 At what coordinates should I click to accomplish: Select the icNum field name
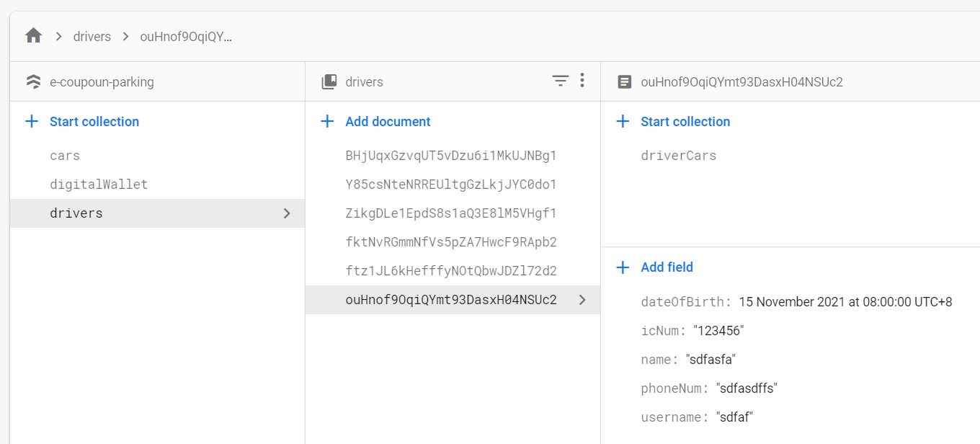pyautogui.click(x=663, y=331)
